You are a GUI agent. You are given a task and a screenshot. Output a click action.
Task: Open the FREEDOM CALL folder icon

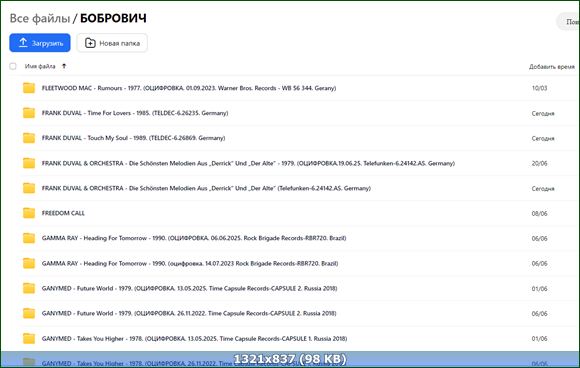tap(29, 213)
